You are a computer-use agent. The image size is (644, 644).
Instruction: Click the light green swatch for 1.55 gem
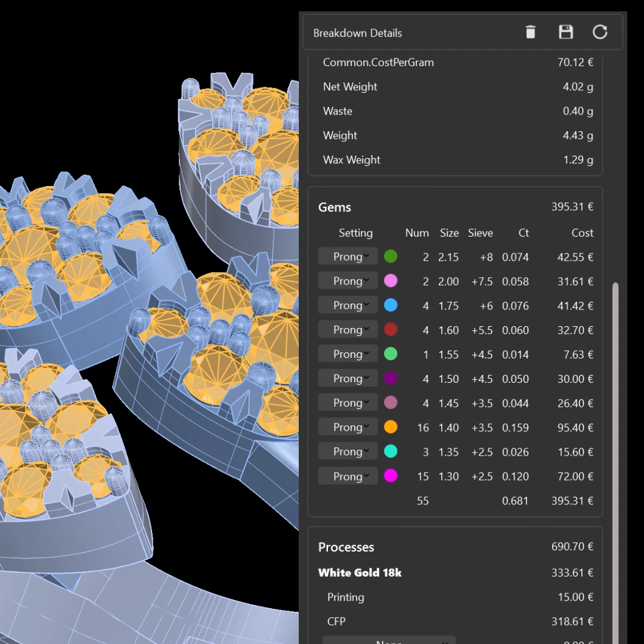pyautogui.click(x=391, y=354)
